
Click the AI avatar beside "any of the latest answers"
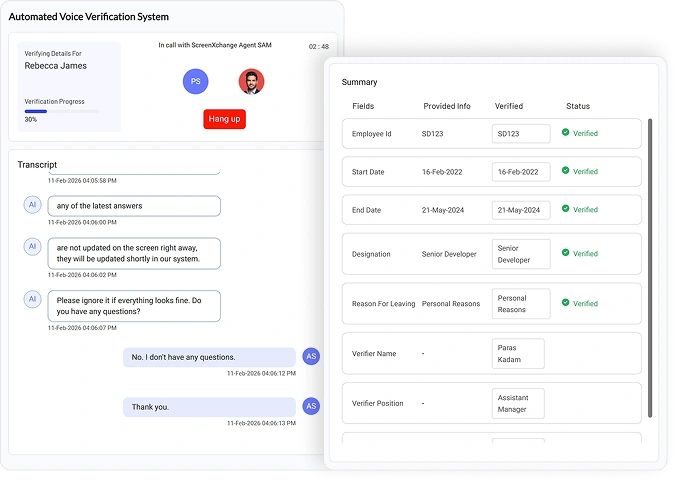(x=32, y=204)
